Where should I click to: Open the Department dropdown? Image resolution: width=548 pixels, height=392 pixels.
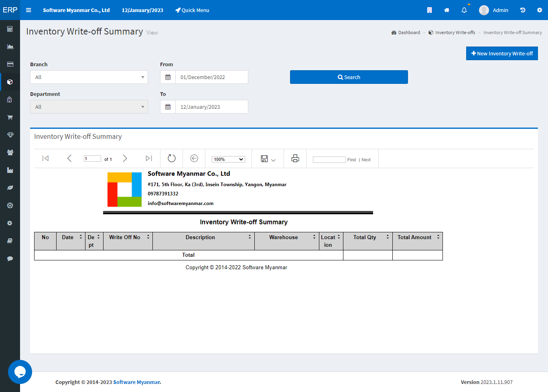pyautogui.click(x=89, y=107)
